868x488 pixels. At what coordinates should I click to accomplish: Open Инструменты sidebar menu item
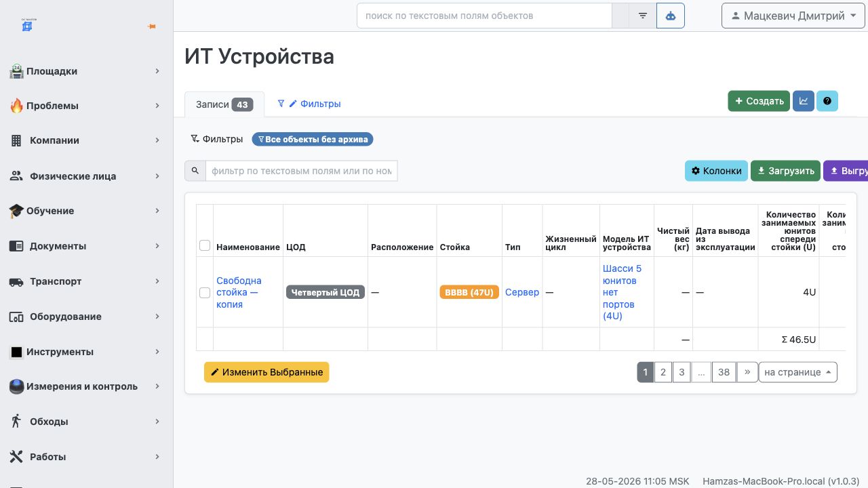click(85, 352)
